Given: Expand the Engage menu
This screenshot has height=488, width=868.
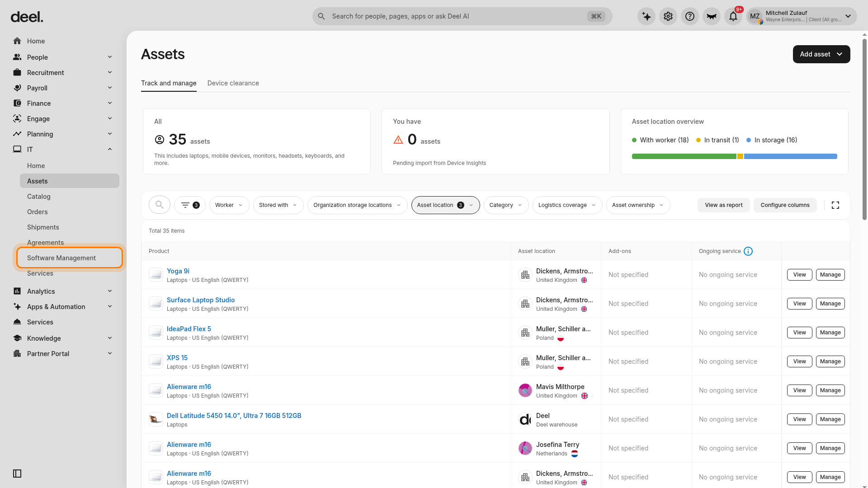Looking at the screenshot, I should click(x=110, y=118).
